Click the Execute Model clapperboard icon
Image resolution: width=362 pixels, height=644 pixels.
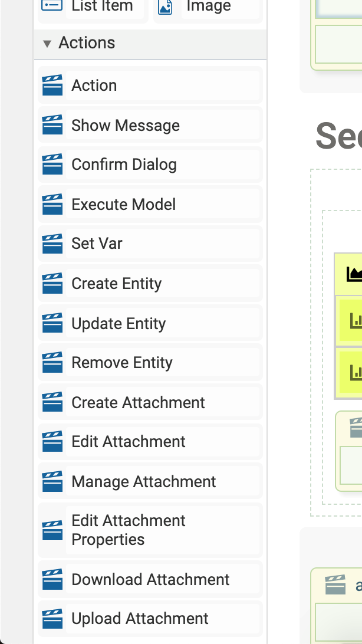pos(52,205)
